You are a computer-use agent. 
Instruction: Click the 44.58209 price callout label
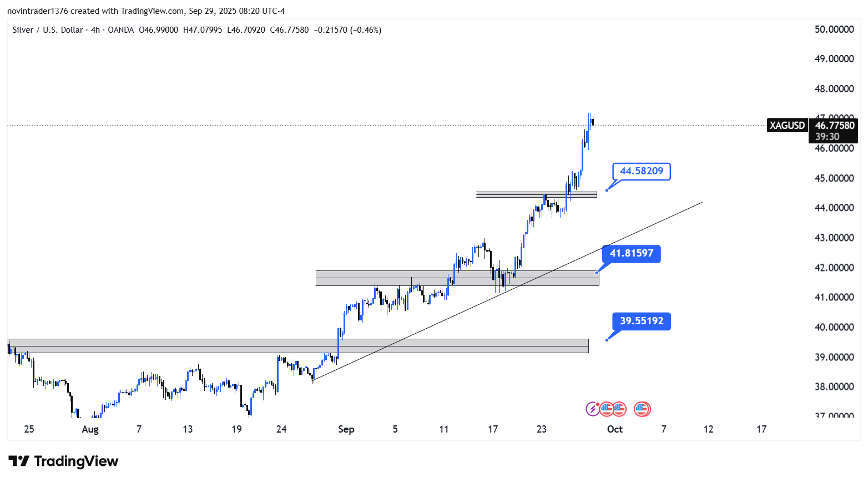(642, 171)
